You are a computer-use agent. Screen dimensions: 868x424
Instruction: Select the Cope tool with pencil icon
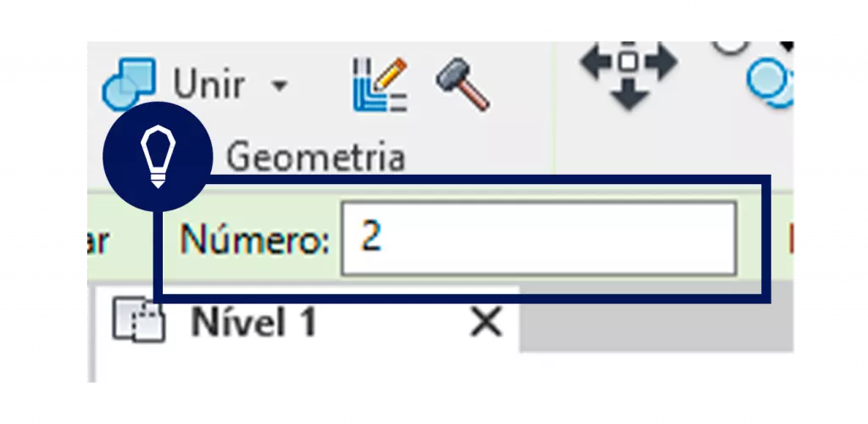click(x=380, y=84)
